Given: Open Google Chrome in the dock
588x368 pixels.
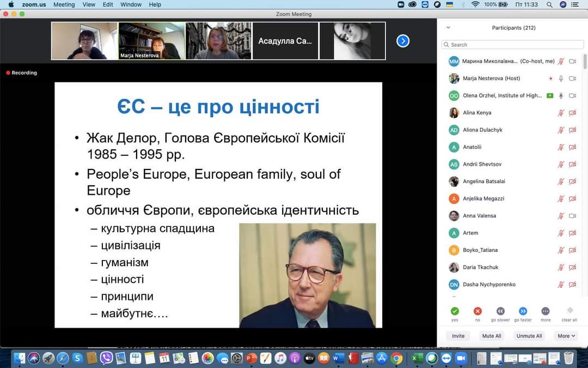Looking at the screenshot, I should (396, 358).
